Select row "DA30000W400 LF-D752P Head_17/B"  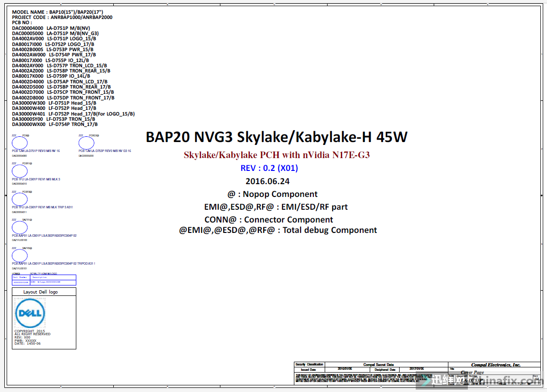click(x=54, y=108)
